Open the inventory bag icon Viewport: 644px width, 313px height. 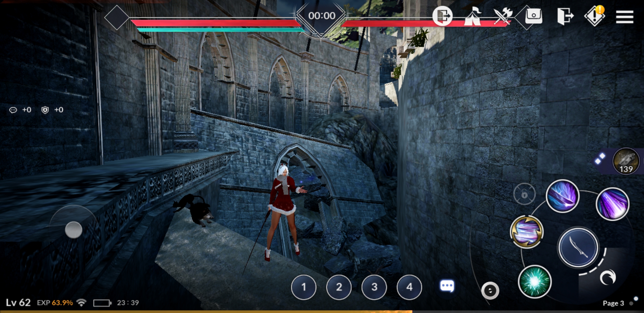tap(533, 16)
